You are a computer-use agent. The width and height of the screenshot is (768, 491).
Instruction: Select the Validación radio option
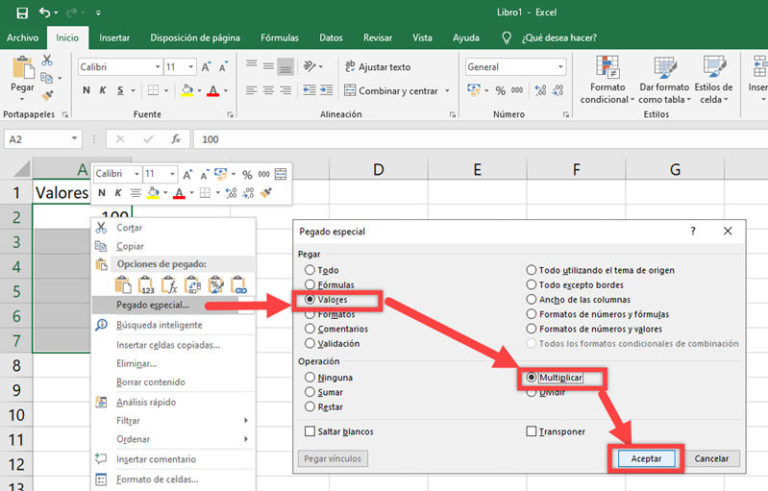point(310,344)
